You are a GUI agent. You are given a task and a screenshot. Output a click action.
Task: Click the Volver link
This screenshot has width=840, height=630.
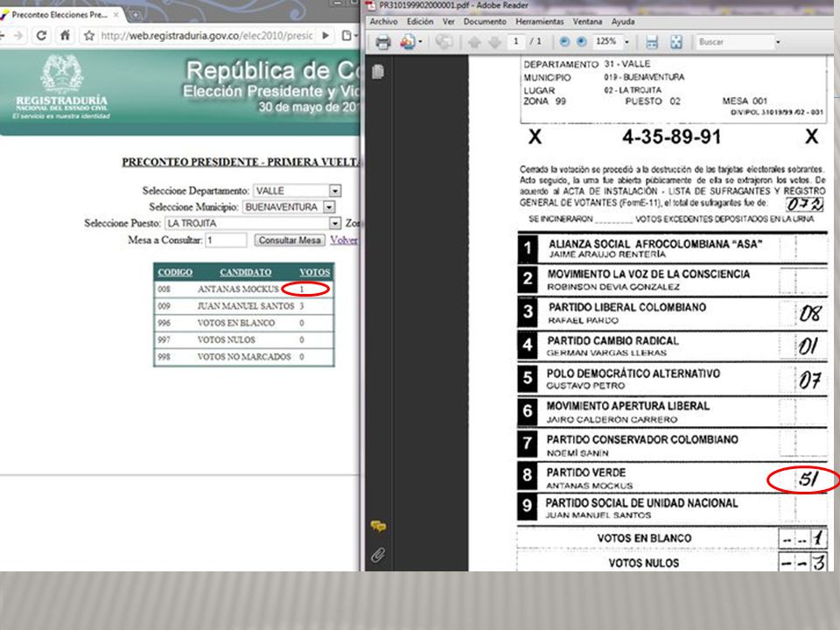tap(344, 240)
